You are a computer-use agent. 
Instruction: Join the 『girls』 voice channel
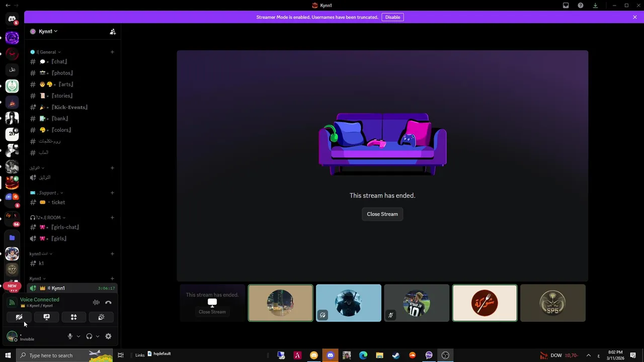pos(72,239)
